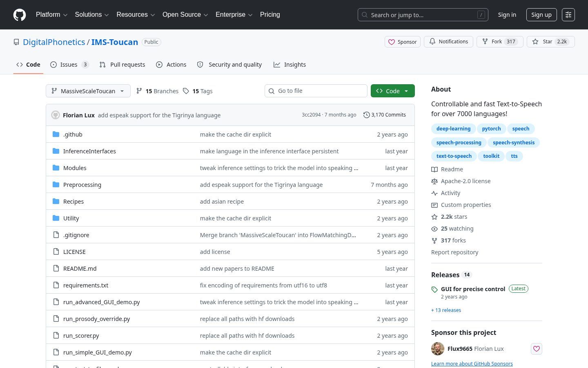Open the Readme link in About
The image size is (588, 368).
447,169
